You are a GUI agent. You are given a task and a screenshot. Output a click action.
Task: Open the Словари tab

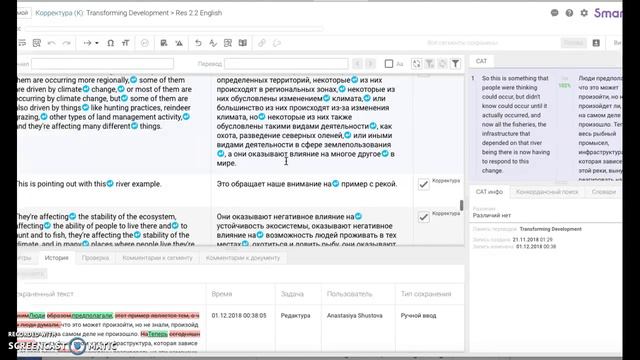(604, 192)
